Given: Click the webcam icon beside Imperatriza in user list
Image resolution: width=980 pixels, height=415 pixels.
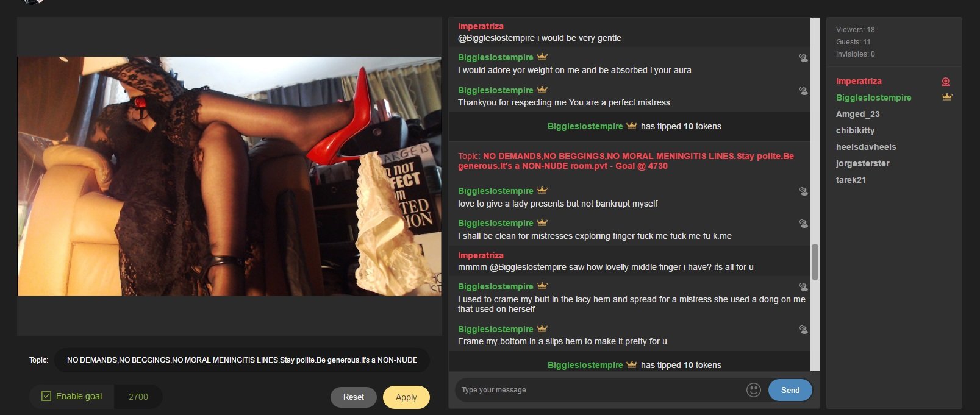Looking at the screenshot, I should coord(946,82).
